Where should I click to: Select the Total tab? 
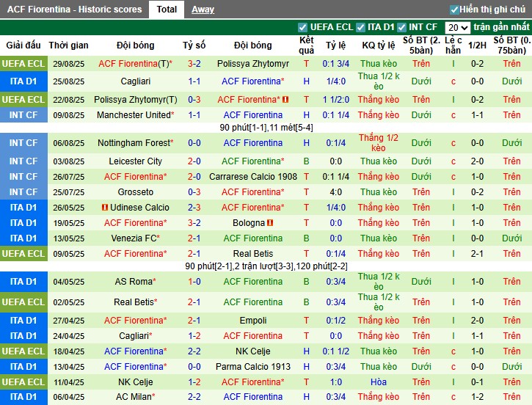pos(167,10)
